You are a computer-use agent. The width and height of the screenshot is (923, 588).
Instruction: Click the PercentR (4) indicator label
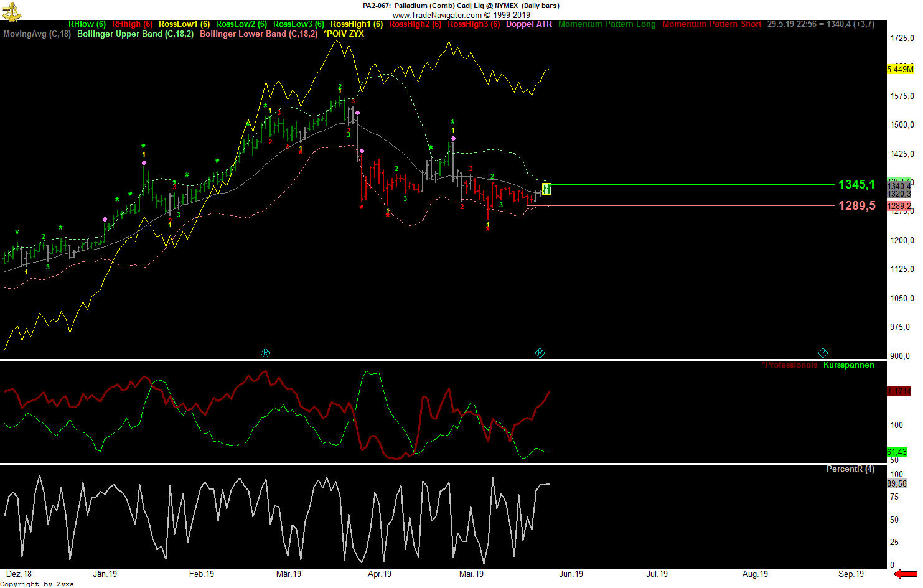tap(850, 469)
